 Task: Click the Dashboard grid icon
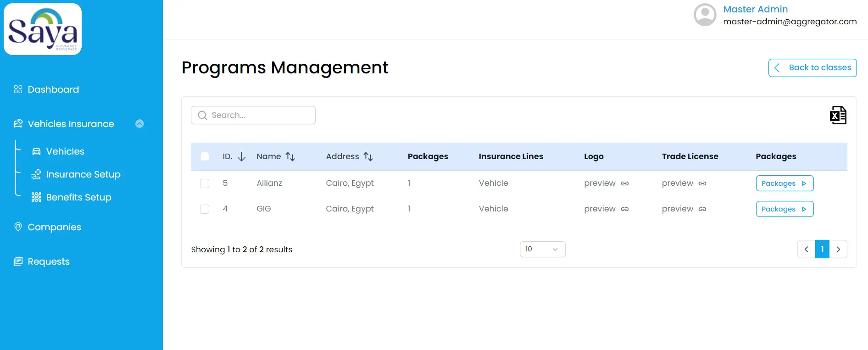[x=18, y=89]
